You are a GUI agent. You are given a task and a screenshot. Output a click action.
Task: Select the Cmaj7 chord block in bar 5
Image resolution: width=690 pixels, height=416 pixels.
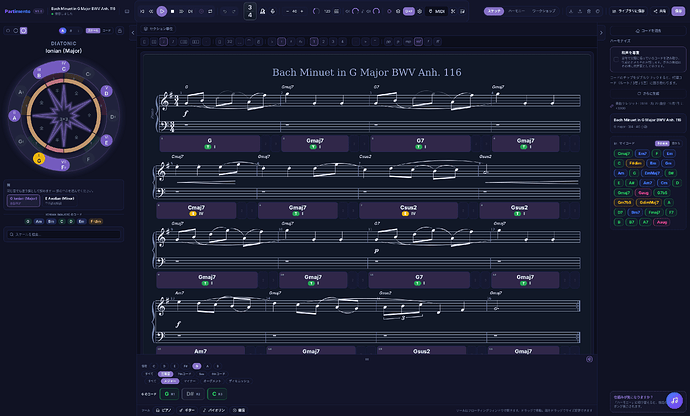[196, 210]
